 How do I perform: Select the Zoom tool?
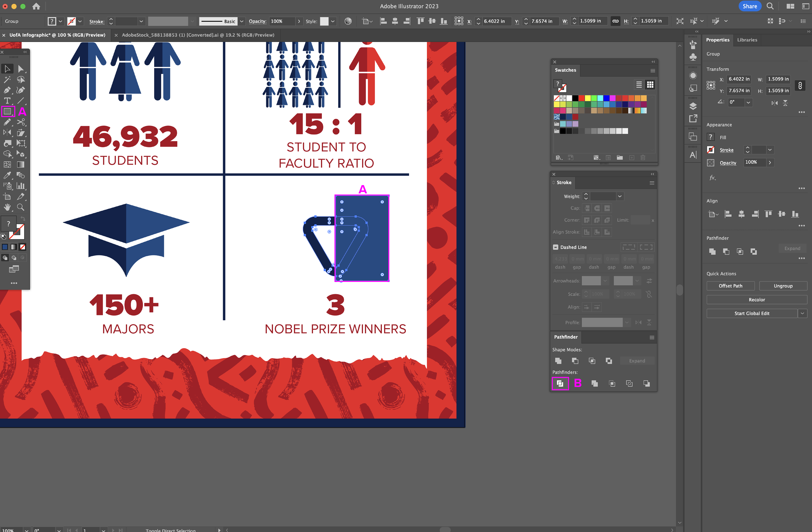click(x=21, y=207)
